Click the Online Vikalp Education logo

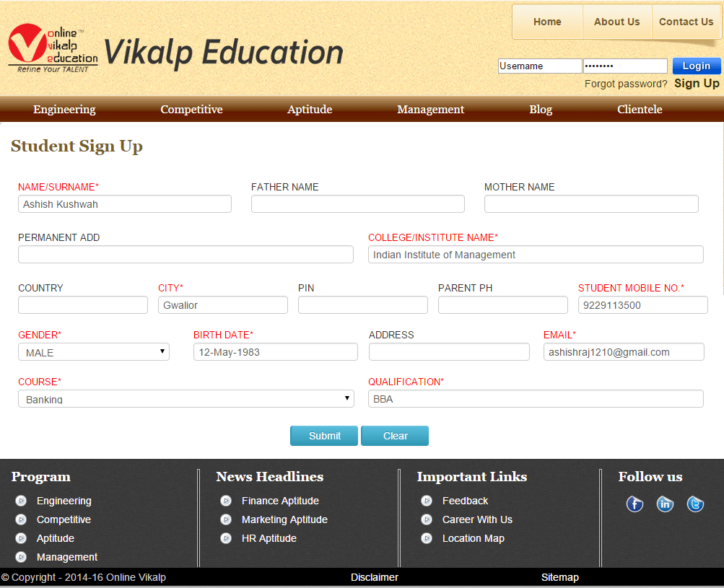click(53, 48)
